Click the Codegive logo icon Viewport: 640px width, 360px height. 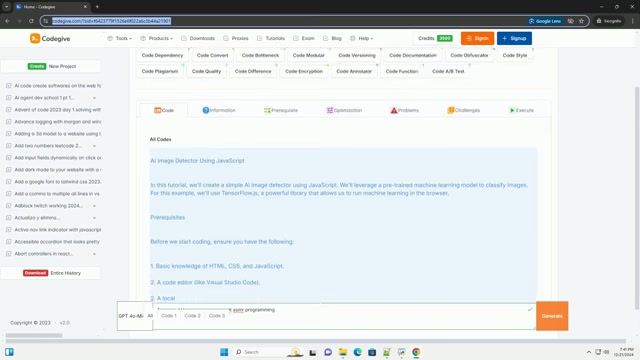(35, 38)
